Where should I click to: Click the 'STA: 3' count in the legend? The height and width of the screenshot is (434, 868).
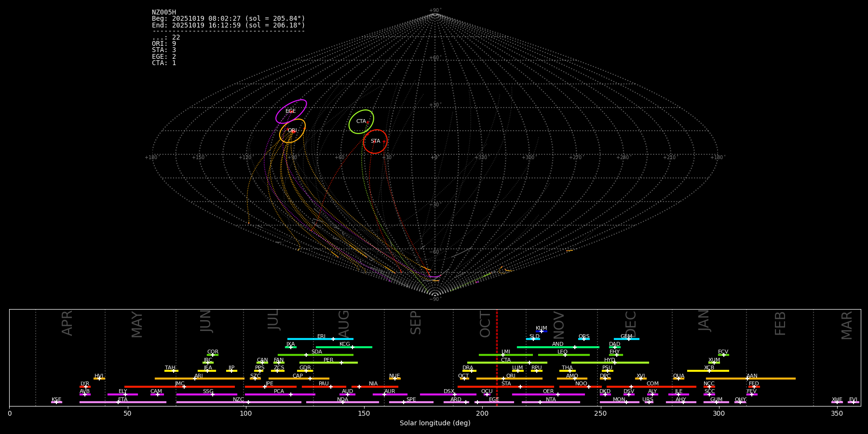(x=164, y=50)
